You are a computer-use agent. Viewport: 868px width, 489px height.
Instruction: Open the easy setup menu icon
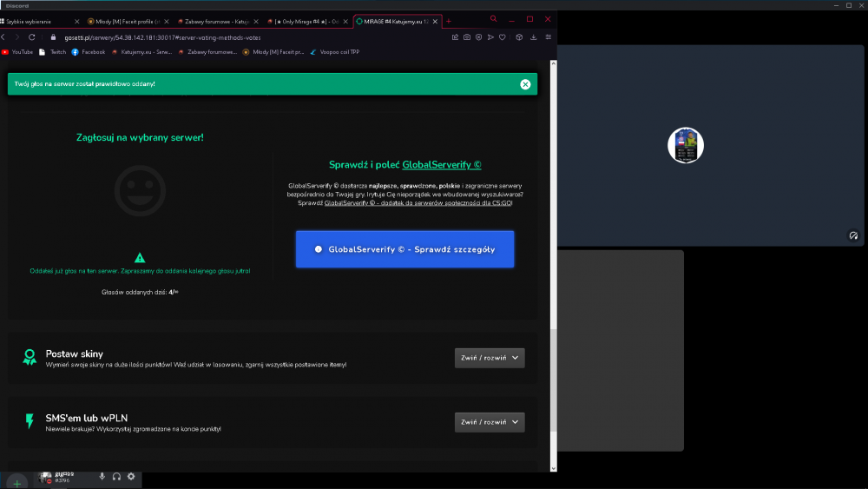[548, 37]
